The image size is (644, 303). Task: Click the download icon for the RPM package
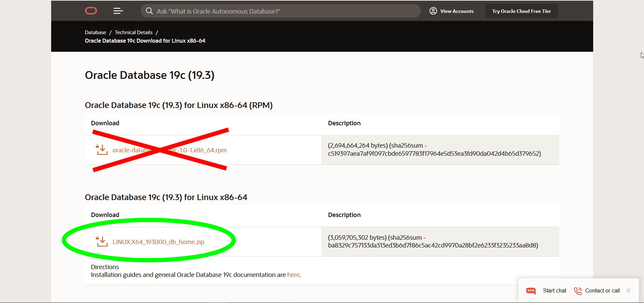tap(102, 150)
